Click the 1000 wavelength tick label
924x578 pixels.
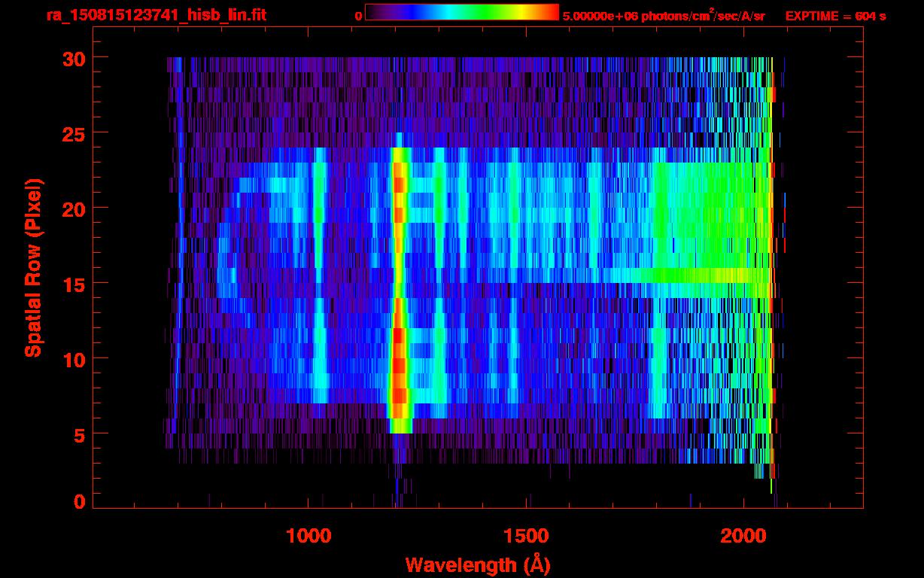click(x=308, y=536)
